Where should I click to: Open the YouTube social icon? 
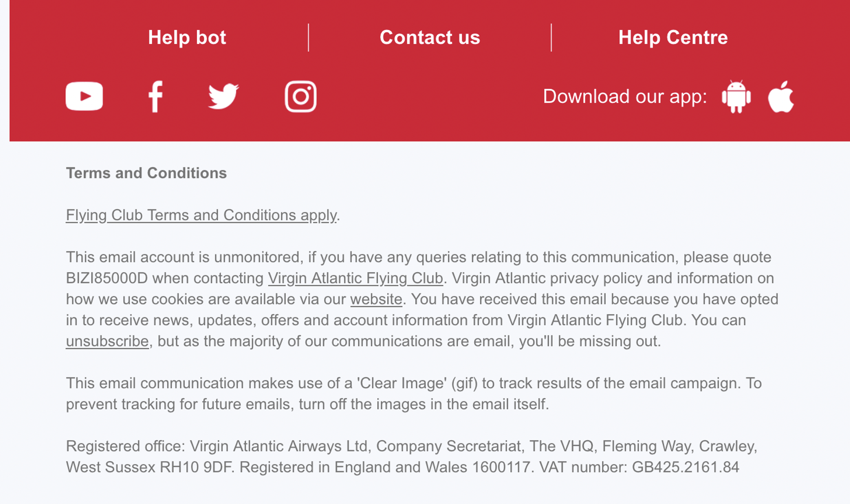tap(84, 96)
